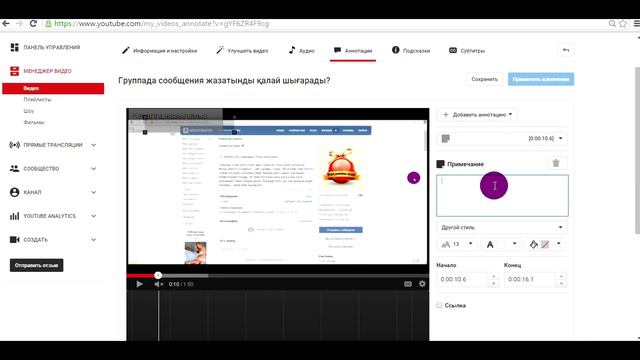Increase the Начало time stepper up arrow
This screenshot has width=640, height=360.
493,276
